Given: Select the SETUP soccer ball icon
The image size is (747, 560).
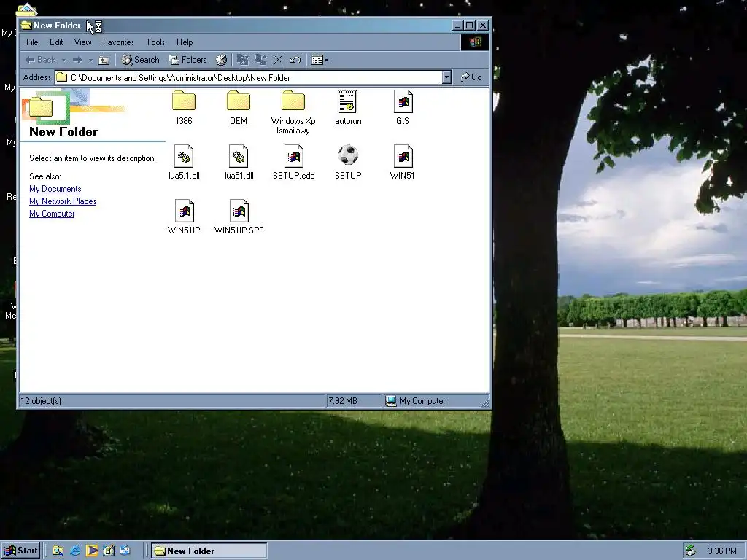Looking at the screenshot, I should (348, 162).
